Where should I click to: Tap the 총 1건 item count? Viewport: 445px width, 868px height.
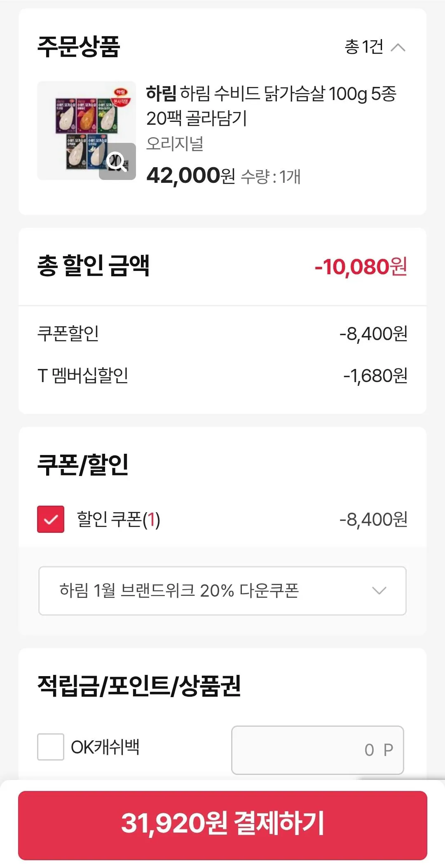(x=364, y=47)
